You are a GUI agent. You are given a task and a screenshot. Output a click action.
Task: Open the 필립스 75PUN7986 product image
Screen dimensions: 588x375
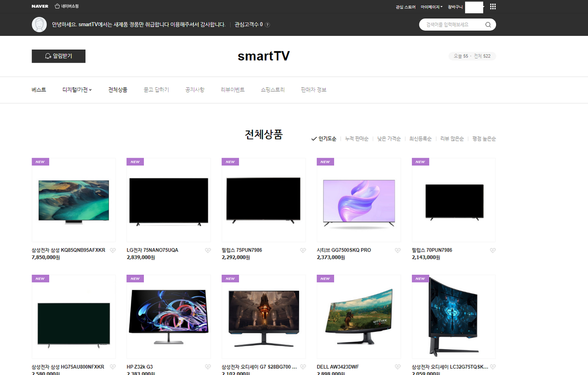(264, 200)
